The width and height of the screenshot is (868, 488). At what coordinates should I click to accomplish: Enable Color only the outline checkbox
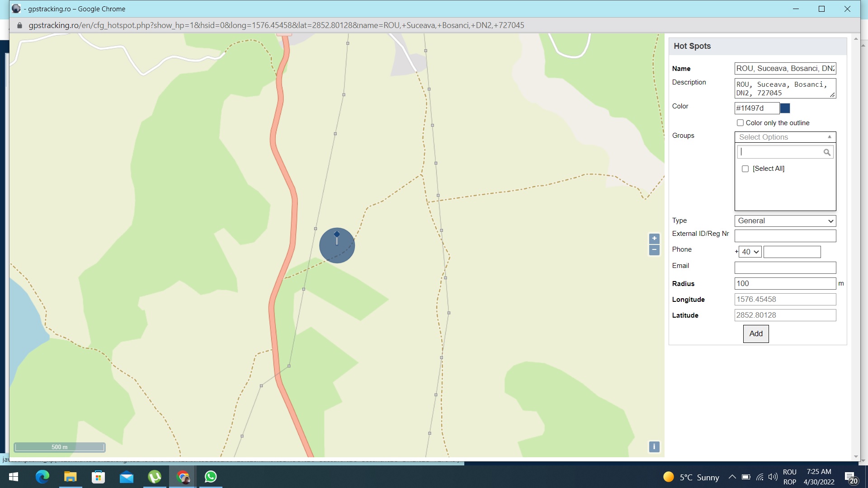tap(740, 123)
